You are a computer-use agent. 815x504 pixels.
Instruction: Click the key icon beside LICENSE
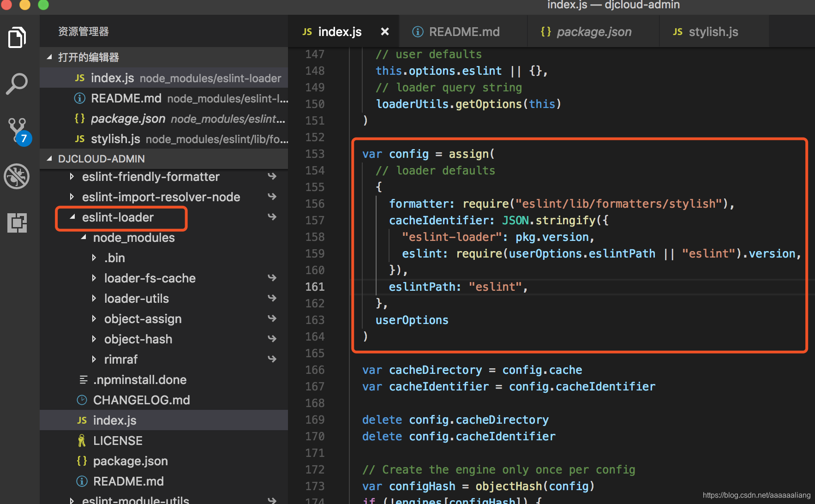coord(82,441)
